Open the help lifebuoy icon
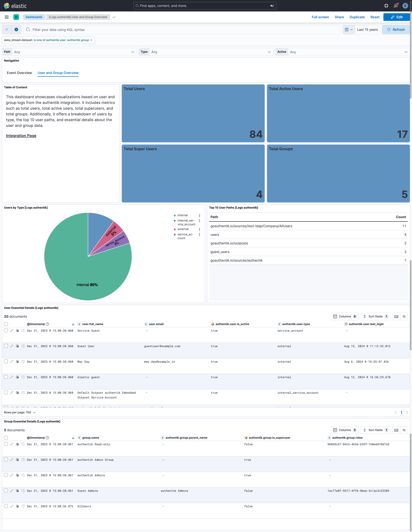Image resolution: width=412 pixels, height=532 pixels. [x=386, y=6]
